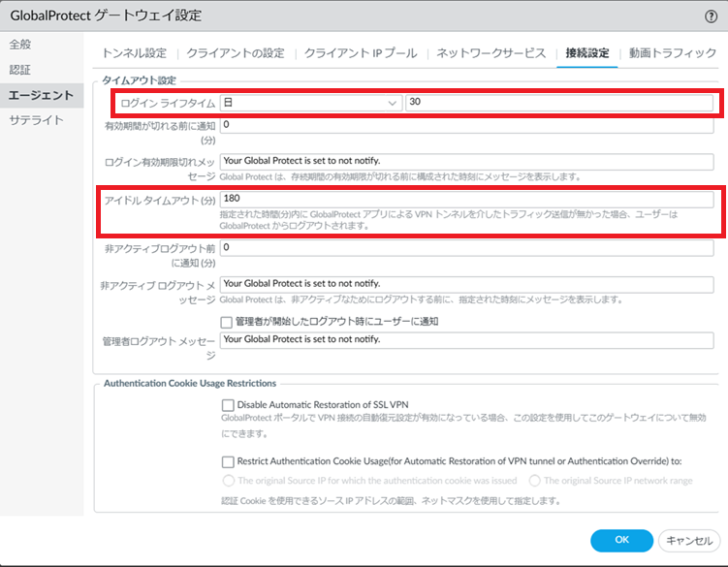The height and width of the screenshot is (567, 728).
Task: Check Disable Automatic Restoration of SSL VPN
Action: 228,405
